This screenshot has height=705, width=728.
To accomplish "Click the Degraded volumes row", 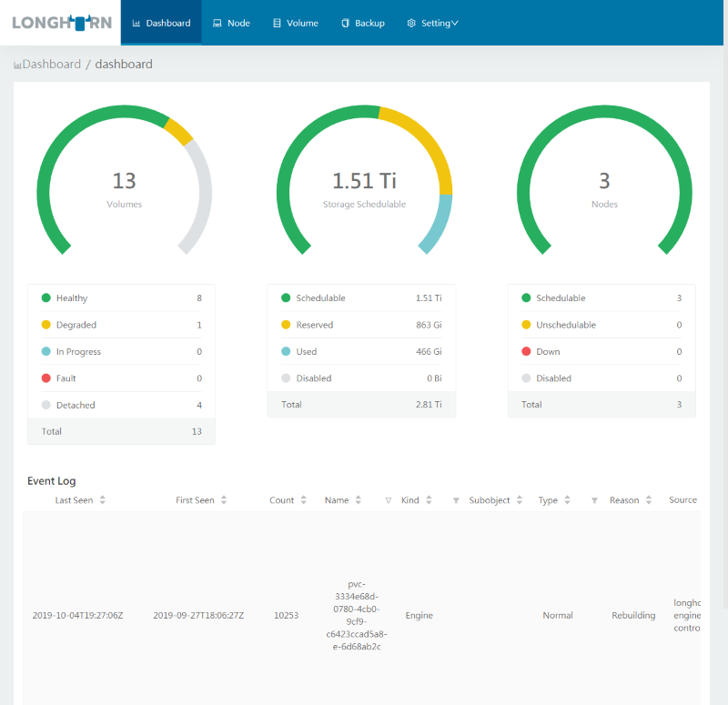I will coord(122,325).
